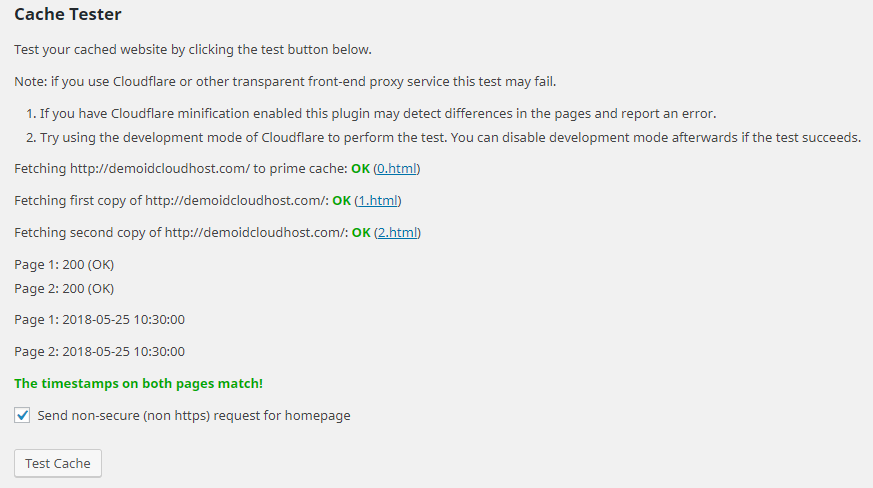Open the 2.html second copy link

pos(398,233)
